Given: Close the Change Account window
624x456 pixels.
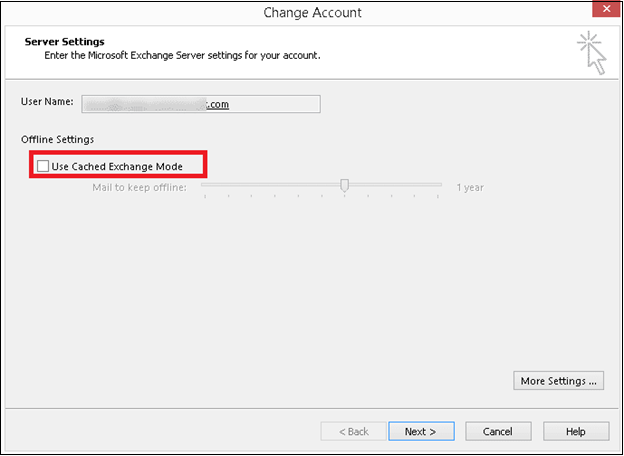Looking at the screenshot, I should click(x=603, y=12).
